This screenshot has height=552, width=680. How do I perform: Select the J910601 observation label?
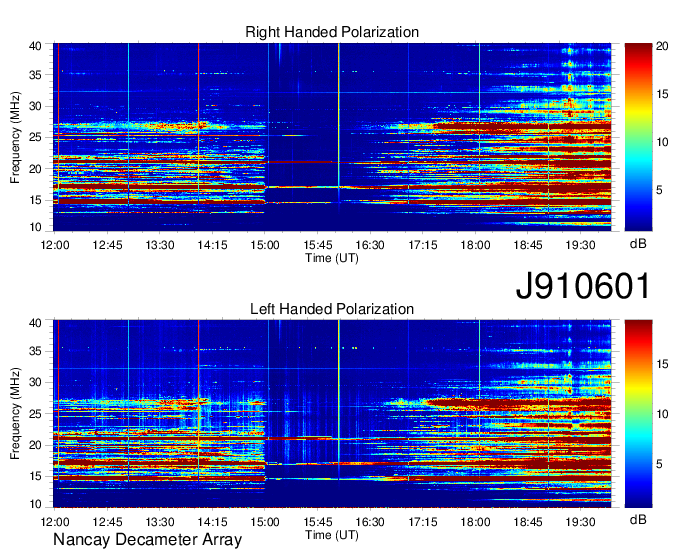[x=583, y=285]
